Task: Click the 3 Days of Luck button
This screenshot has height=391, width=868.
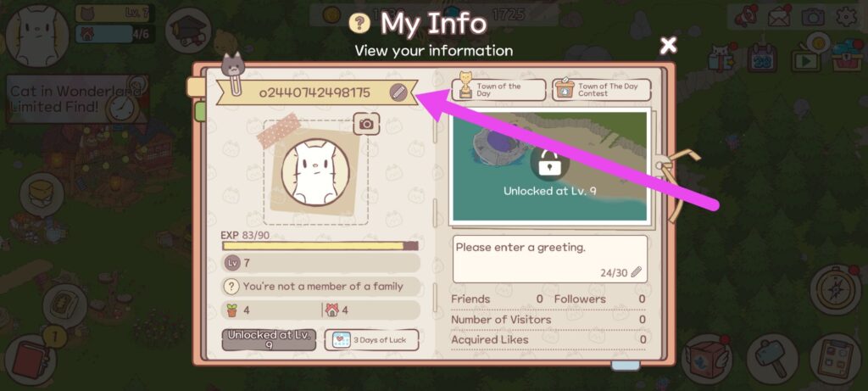Action: [371, 340]
